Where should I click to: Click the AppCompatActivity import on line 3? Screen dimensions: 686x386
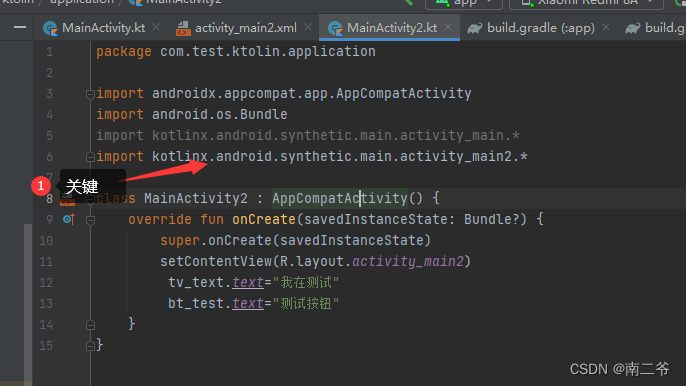(312, 93)
